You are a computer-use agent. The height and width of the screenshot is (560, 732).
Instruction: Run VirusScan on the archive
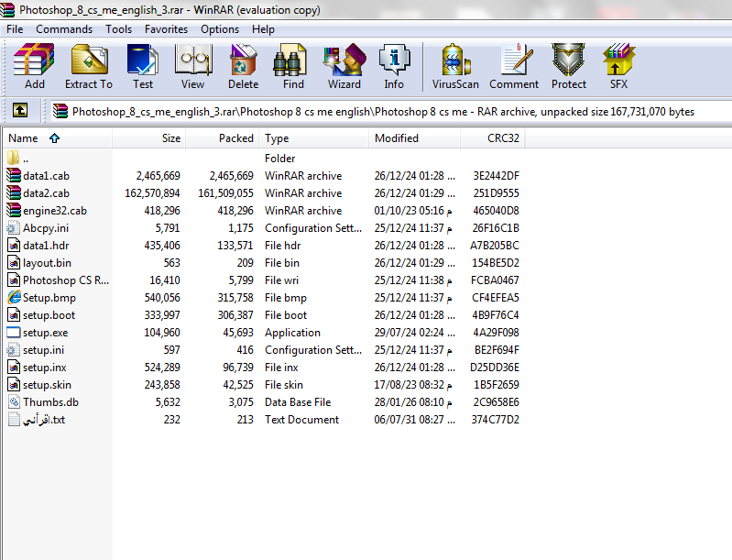pyautogui.click(x=455, y=66)
